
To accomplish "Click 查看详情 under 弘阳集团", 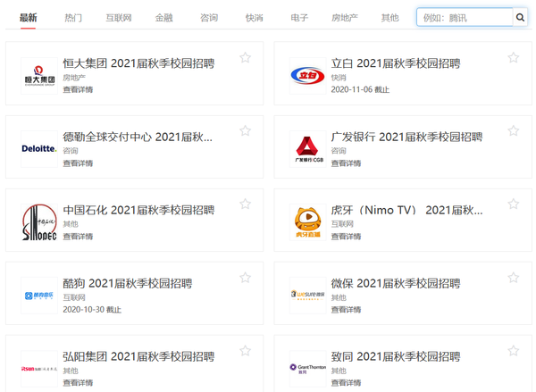I will click(x=78, y=383).
